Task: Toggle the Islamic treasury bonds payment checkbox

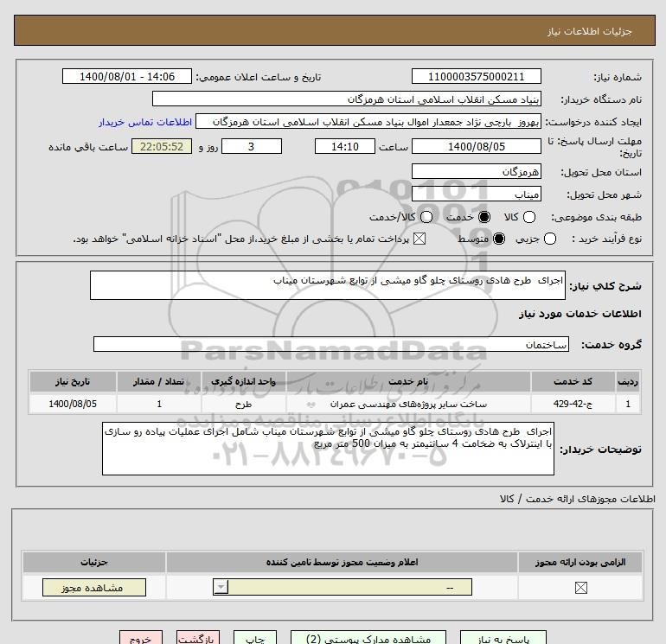Action: point(419,239)
